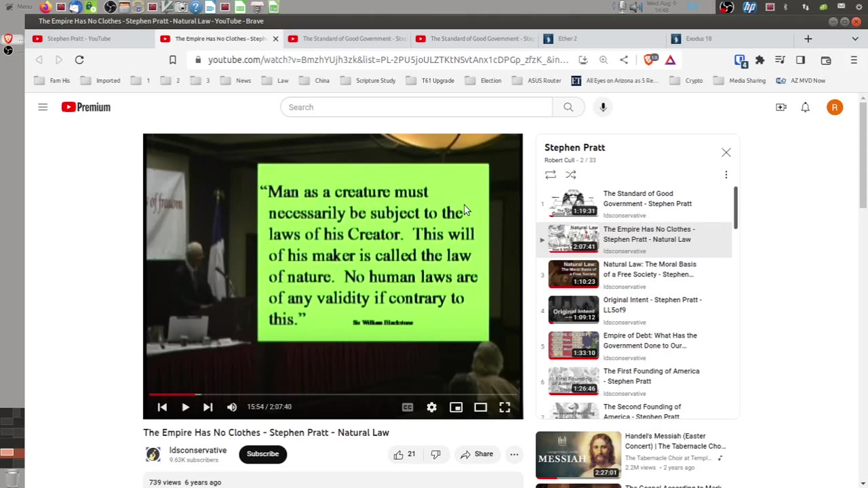The image size is (868, 488).
Task: Open Brave Rewards triangle icon
Action: 670,60
